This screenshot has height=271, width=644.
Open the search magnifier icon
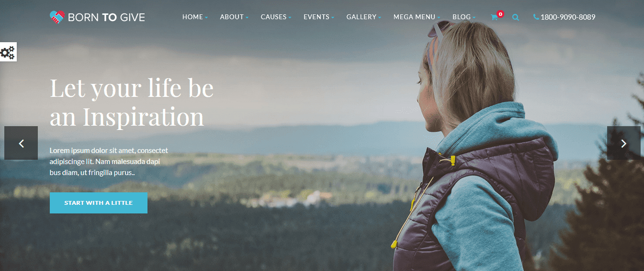coord(516,17)
